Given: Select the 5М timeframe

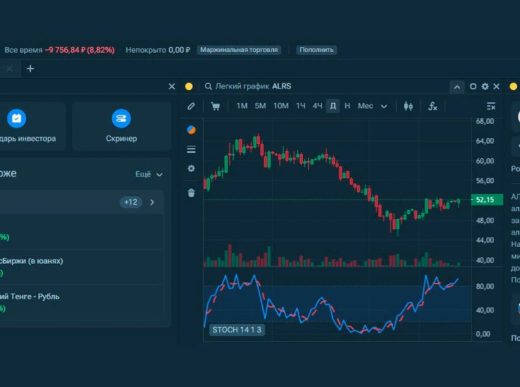Looking at the screenshot, I should [260, 106].
